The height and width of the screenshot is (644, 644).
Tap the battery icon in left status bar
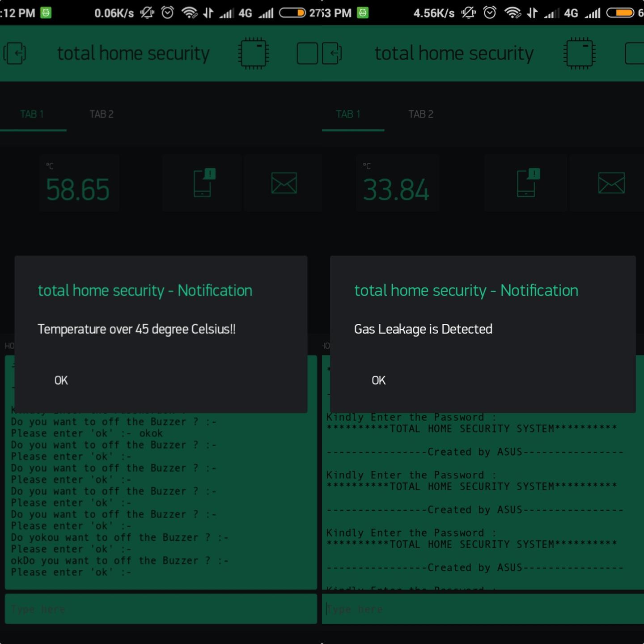(x=292, y=13)
